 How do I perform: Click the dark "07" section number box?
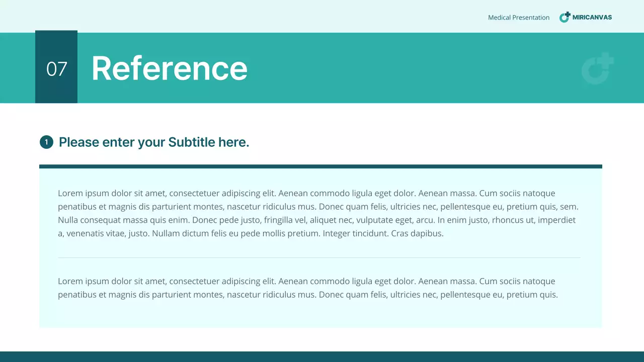56,68
